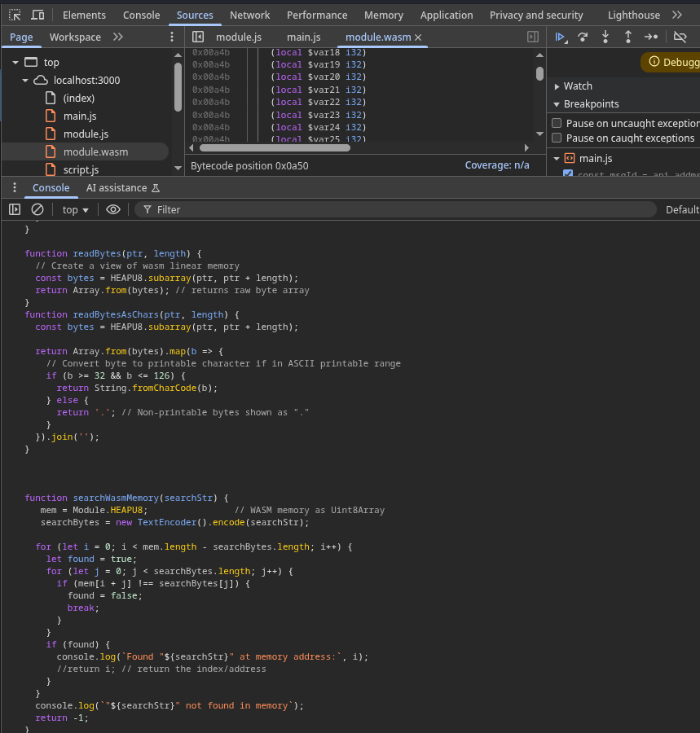Open the Performance panel
This screenshot has height=733, width=700.
tap(317, 15)
